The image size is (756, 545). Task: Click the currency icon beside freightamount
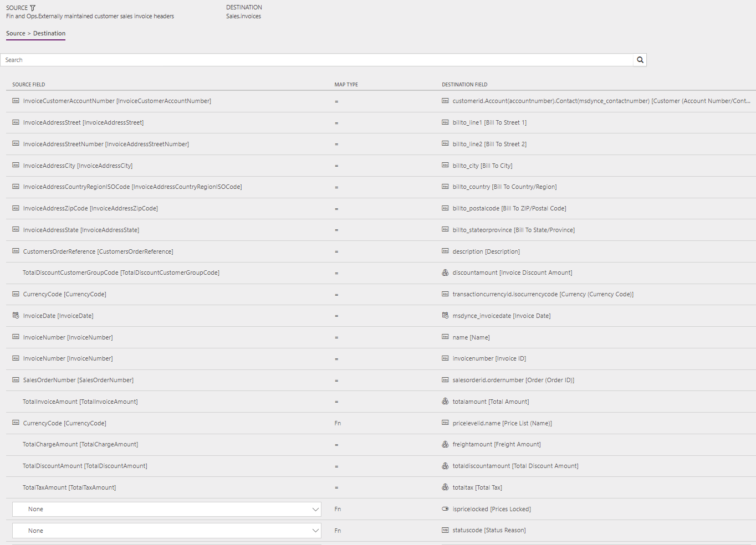(x=445, y=444)
